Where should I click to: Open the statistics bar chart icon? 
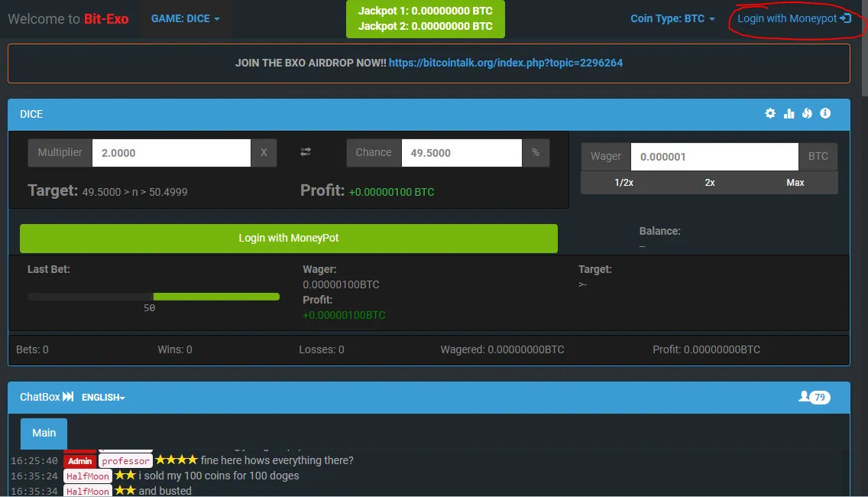pyautogui.click(x=789, y=113)
